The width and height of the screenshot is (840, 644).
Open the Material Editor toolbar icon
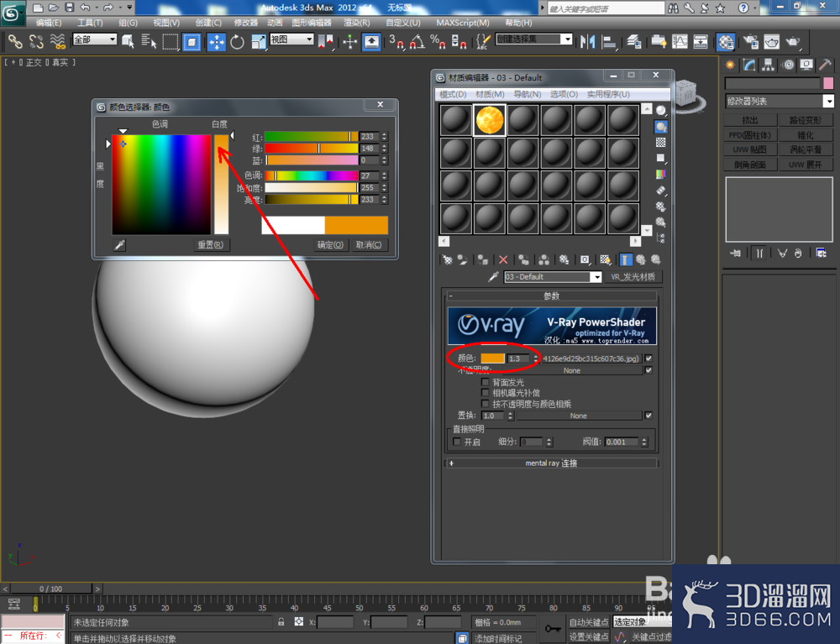(726, 42)
